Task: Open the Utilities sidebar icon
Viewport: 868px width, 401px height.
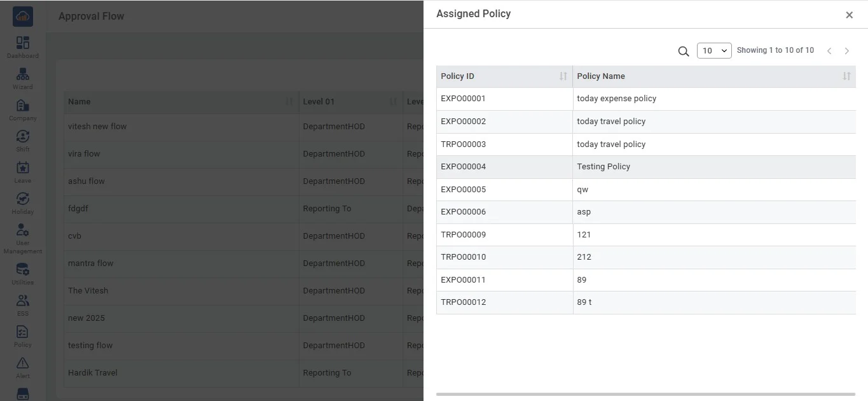Action: click(23, 270)
